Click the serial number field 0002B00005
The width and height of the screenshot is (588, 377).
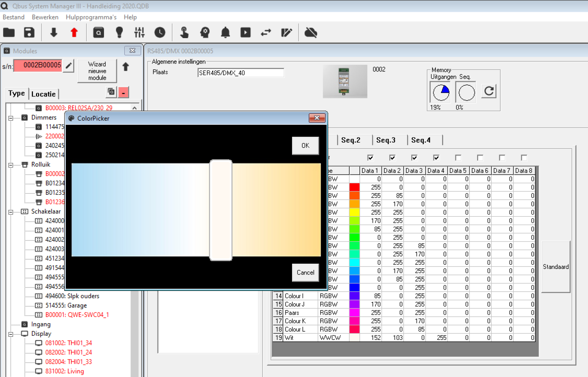pos(38,65)
